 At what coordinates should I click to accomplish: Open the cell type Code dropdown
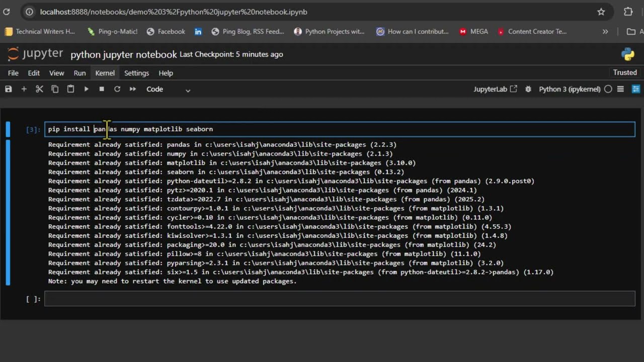click(168, 89)
